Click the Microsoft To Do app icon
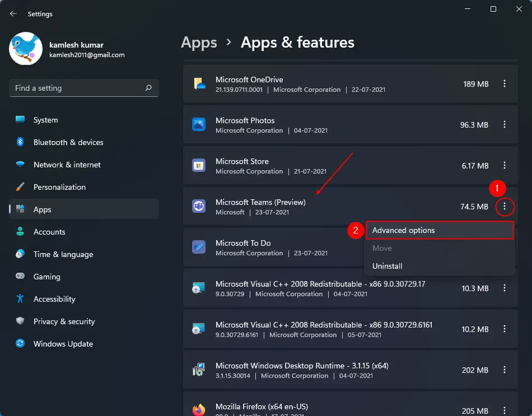532x416 pixels. coord(199,247)
